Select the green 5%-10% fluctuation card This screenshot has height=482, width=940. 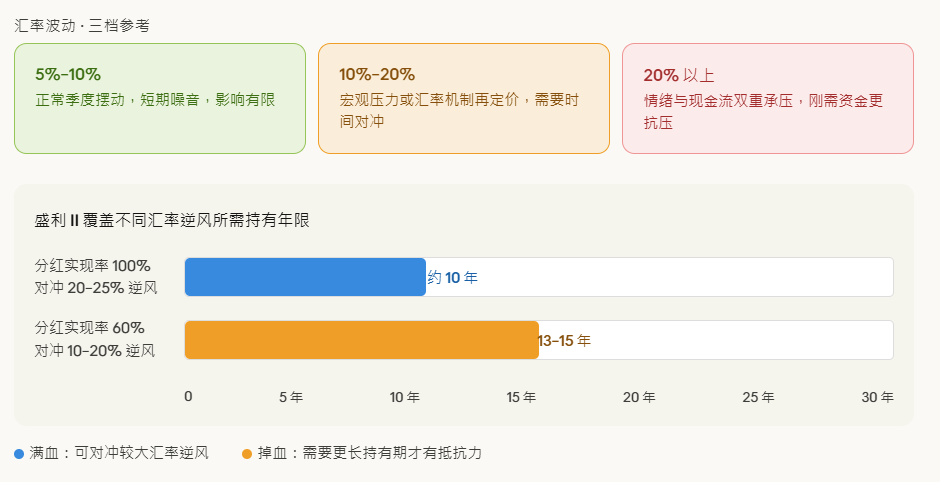160,98
